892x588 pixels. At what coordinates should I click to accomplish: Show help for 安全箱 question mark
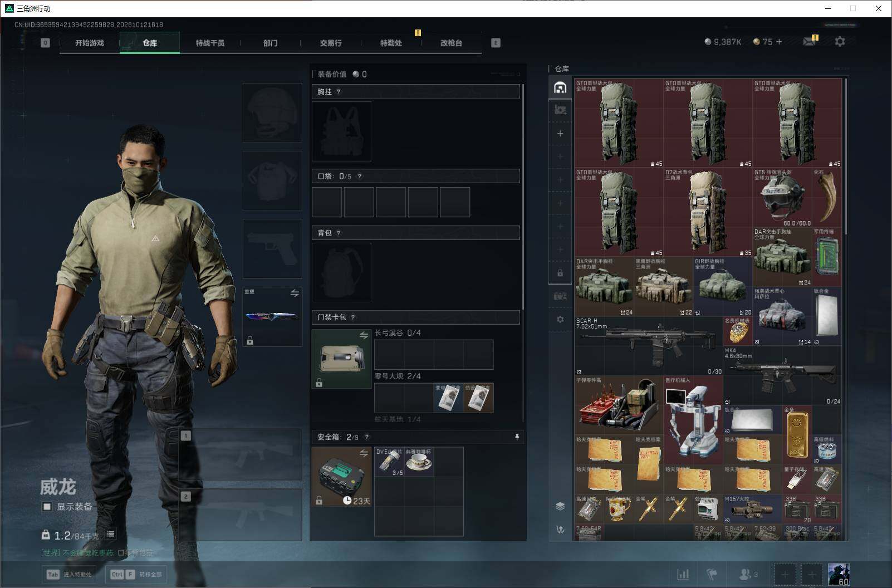[366, 437]
